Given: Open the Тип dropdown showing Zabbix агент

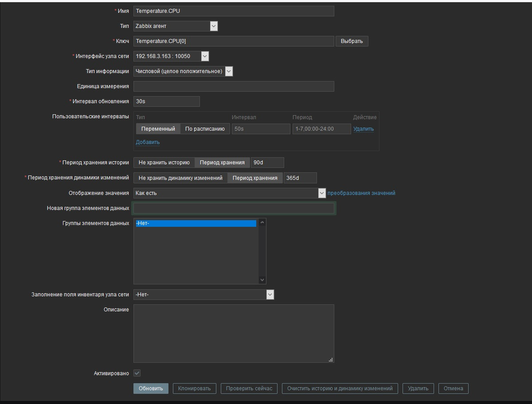Looking at the screenshot, I should pos(176,26).
